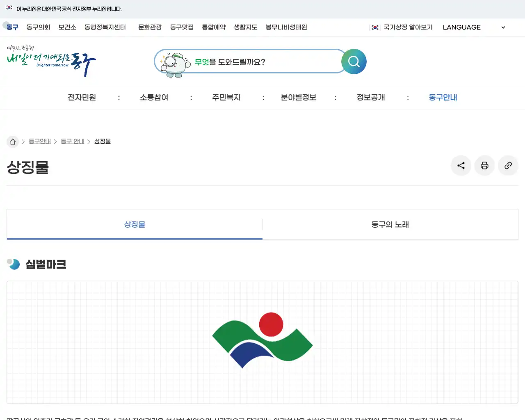Click the Korean flag icon near 국가상징 알아보기
The height and width of the screenshot is (420, 525).
coord(374,27)
